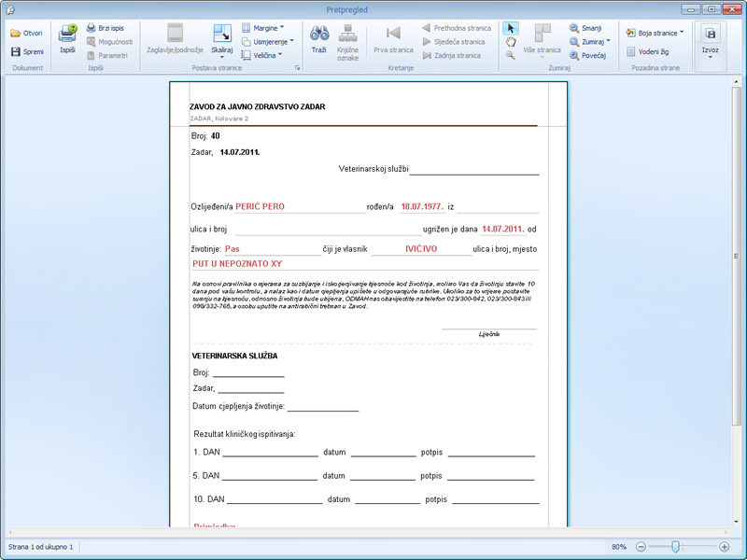Maximize the Pretpregled window
The width and height of the screenshot is (747, 560).
click(x=712, y=9)
